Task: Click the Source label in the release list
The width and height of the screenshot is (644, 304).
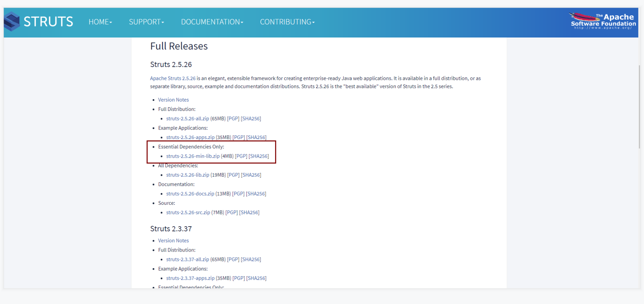Action: tap(167, 203)
